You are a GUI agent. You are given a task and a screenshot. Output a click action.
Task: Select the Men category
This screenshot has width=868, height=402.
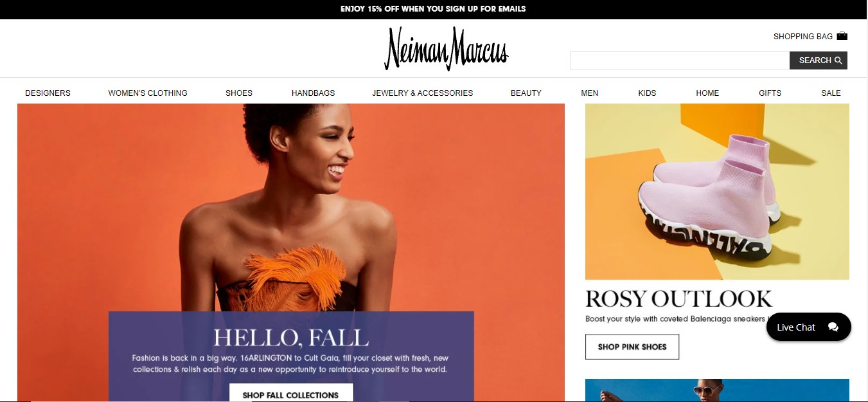click(590, 93)
